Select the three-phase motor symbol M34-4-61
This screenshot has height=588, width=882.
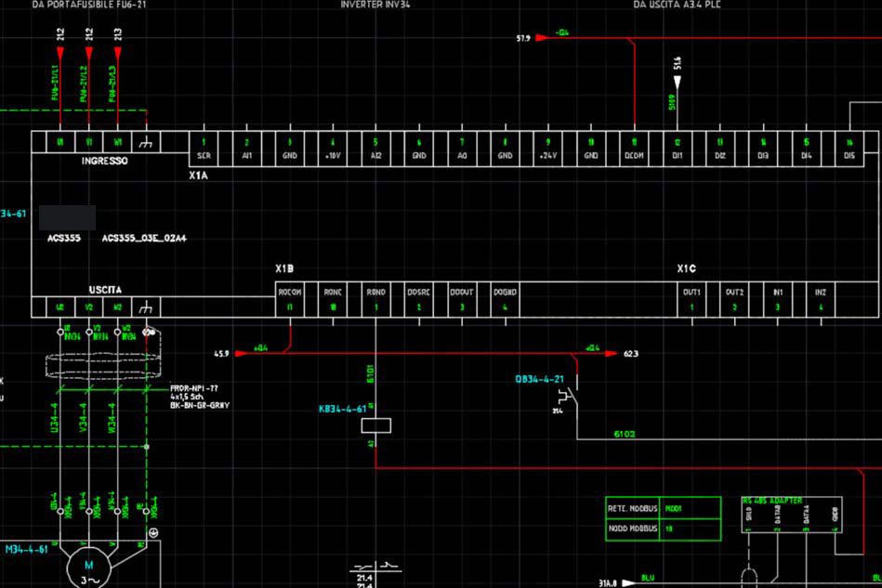[90, 567]
